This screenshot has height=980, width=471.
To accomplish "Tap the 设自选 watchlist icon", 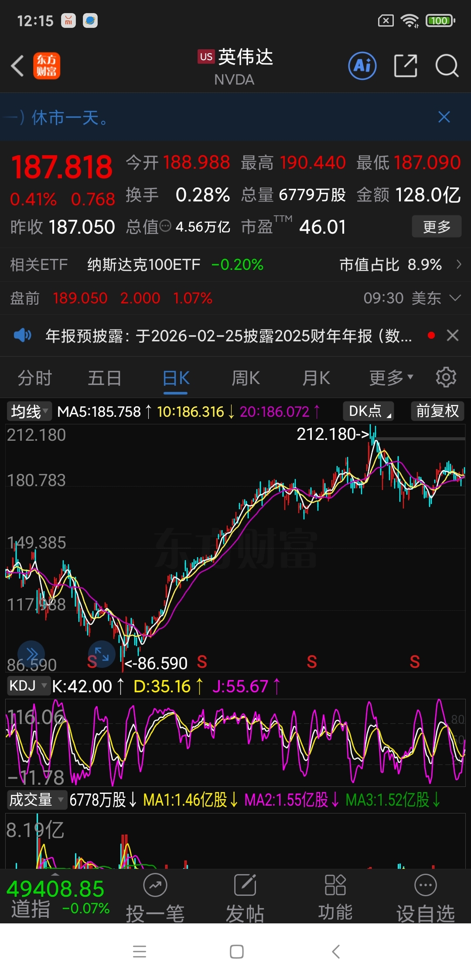I will click(x=426, y=899).
